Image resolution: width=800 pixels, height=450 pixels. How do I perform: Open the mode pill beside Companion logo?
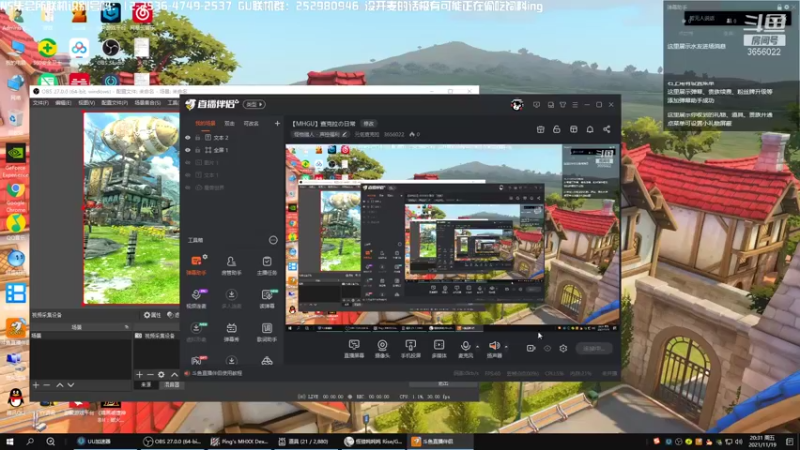[x=254, y=105]
